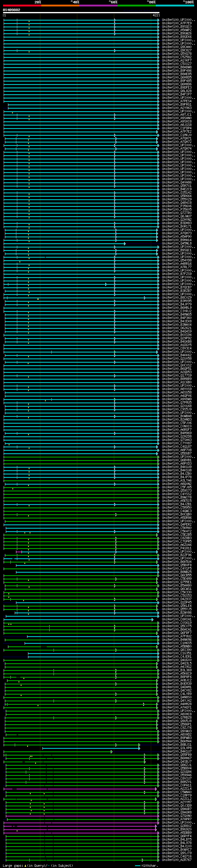Open hit UniRef100_B9GWZ6
Viewport: 197px width, 868px height.
click(176, 33)
